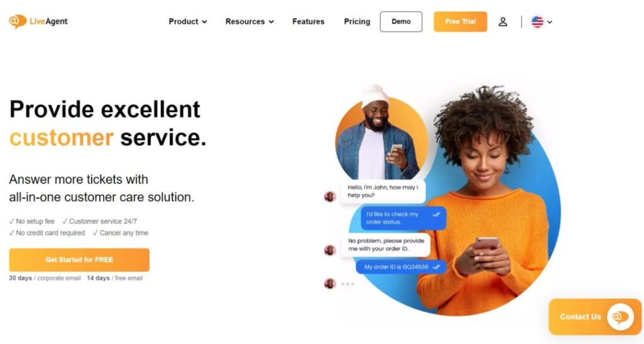Click the agent avatar next to typing dots
Image resolution: width=644 pixels, height=344 pixels.
(330, 283)
